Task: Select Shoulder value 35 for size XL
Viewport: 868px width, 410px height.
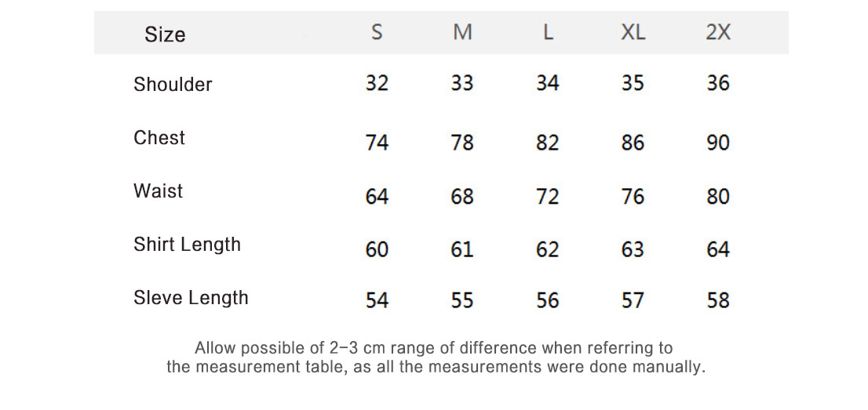Action: click(633, 83)
